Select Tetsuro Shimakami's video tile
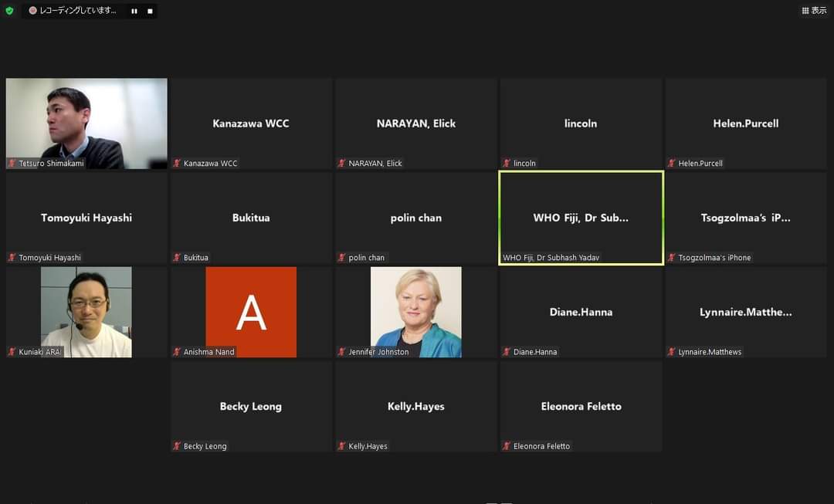The image size is (834, 504). point(86,122)
